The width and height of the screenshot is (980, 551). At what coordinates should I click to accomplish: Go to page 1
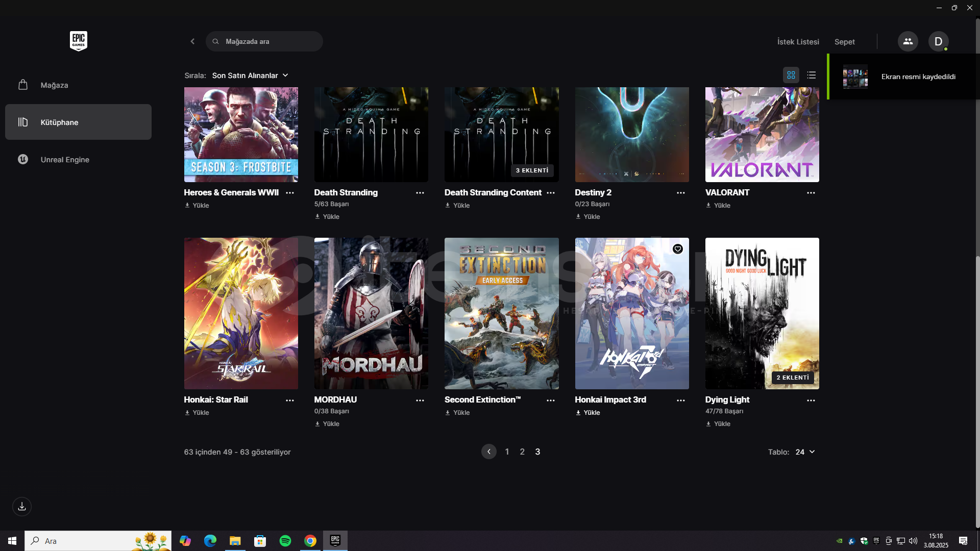(x=507, y=452)
